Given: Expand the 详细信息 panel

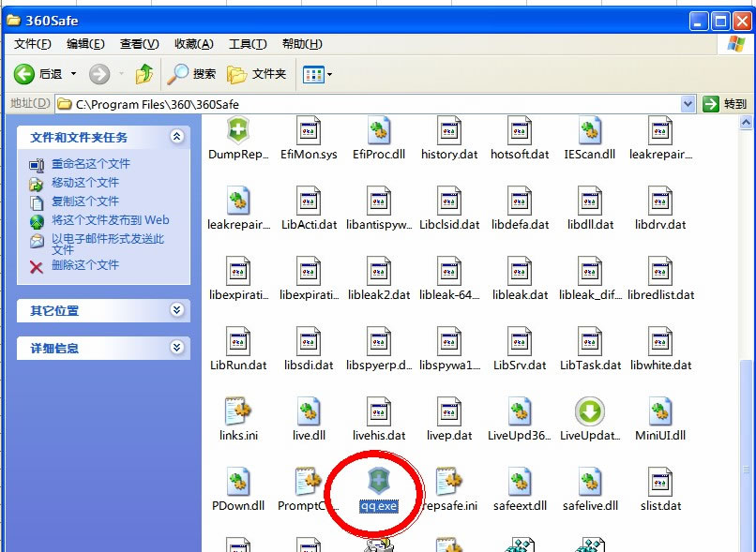Looking at the screenshot, I should tap(177, 348).
